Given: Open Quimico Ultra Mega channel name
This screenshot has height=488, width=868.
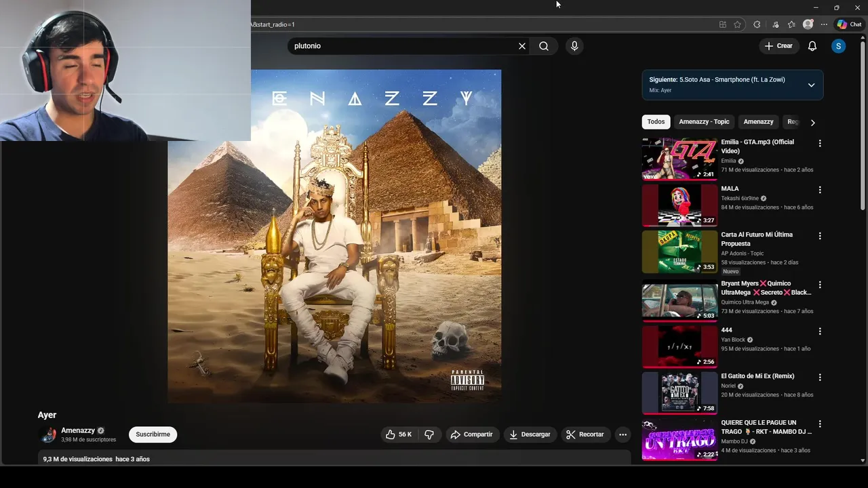Looking at the screenshot, I should click(745, 302).
